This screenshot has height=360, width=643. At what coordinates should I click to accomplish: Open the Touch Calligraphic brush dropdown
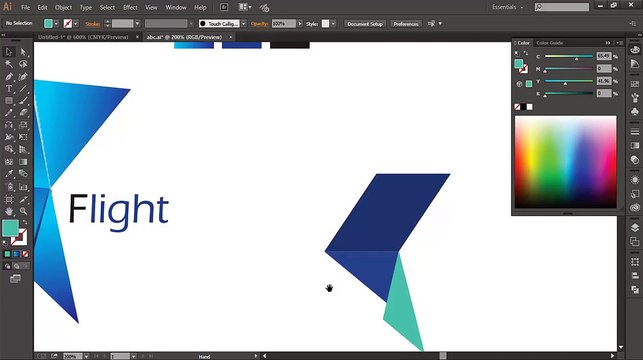244,24
